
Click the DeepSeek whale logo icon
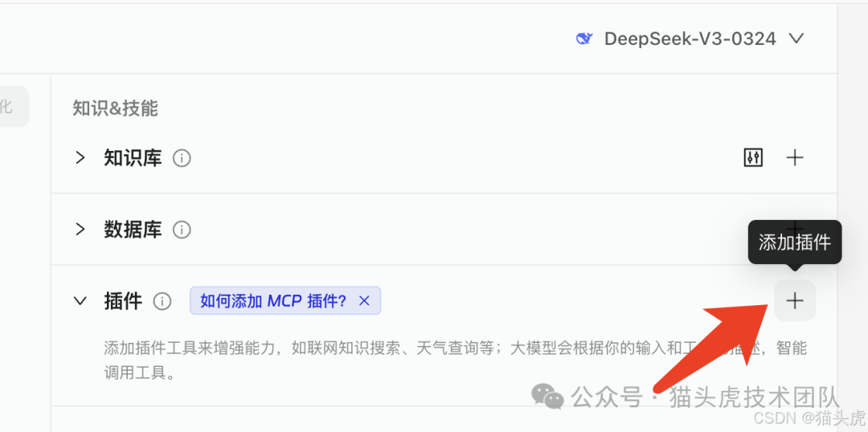pos(584,39)
